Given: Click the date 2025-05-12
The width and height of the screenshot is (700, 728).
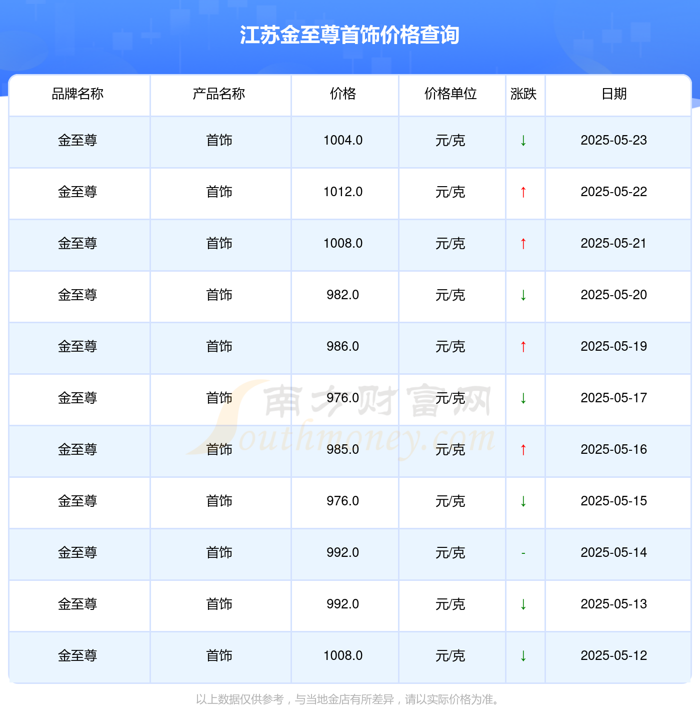Looking at the screenshot, I should pos(614,656).
